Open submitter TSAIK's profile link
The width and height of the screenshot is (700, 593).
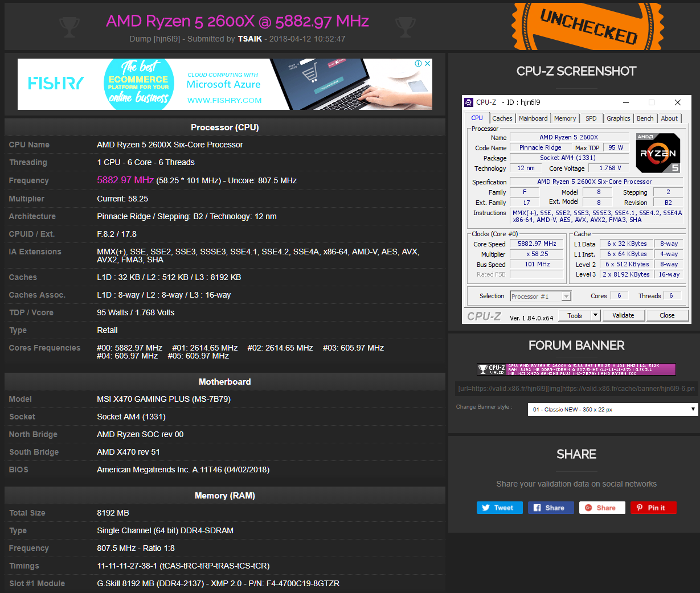[x=249, y=39]
